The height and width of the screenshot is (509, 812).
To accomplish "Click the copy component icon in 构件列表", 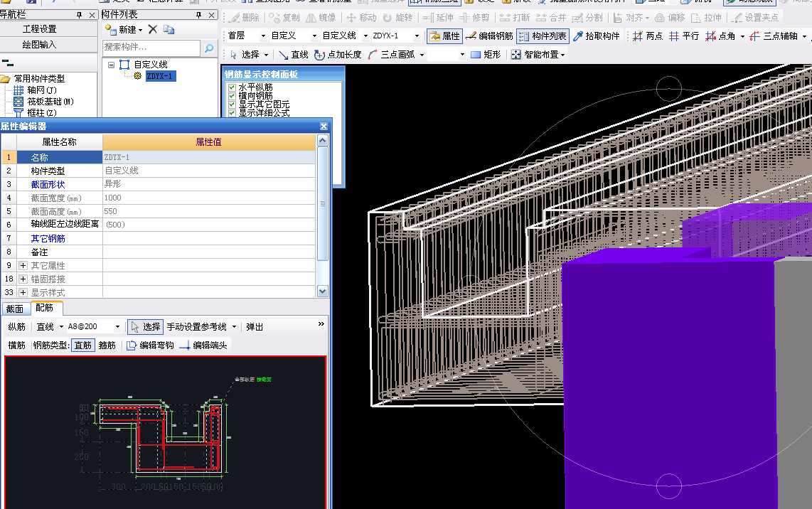I will (169, 30).
